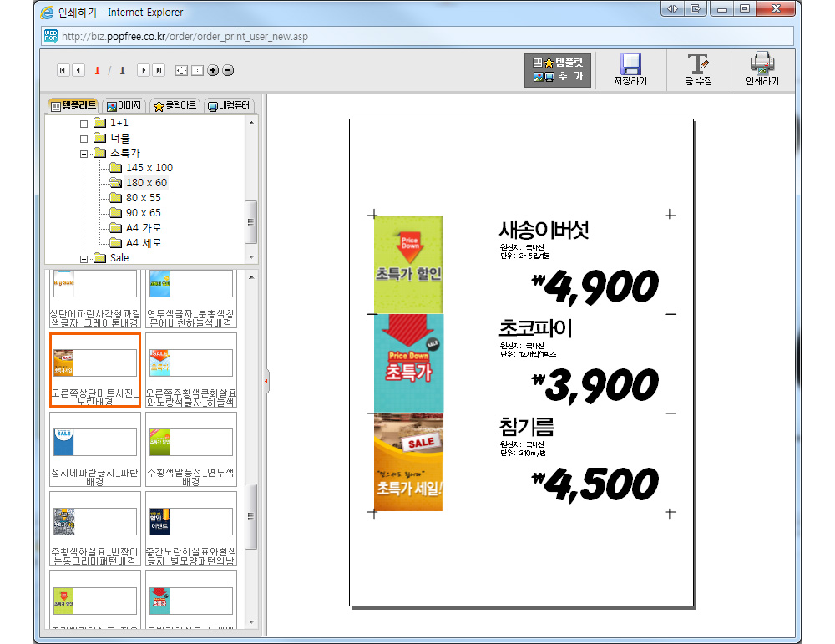Click the 참기름 product title

[526, 427]
